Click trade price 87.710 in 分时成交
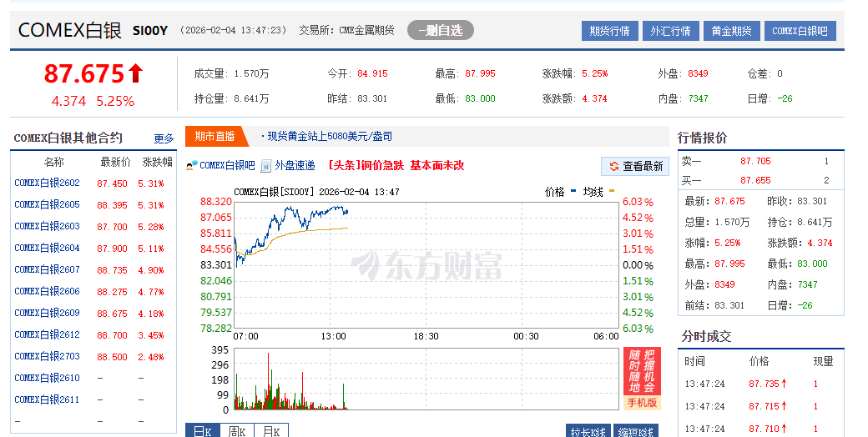The height and width of the screenshot is (437, 868). [764, 429]
